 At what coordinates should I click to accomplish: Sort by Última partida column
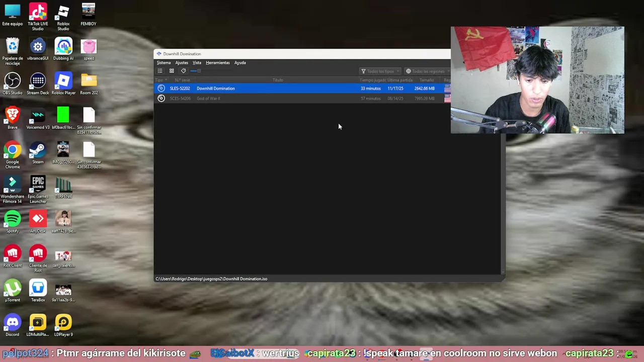click(400, 80)
